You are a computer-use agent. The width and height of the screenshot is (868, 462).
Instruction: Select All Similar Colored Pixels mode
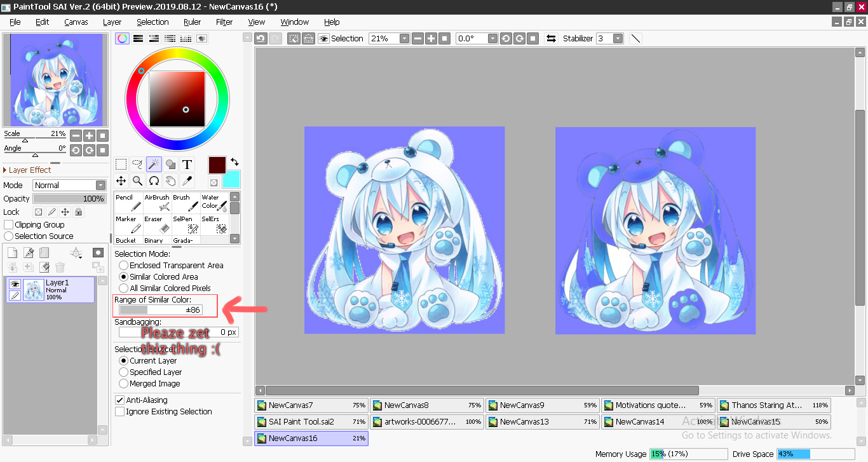click(123, 288)
